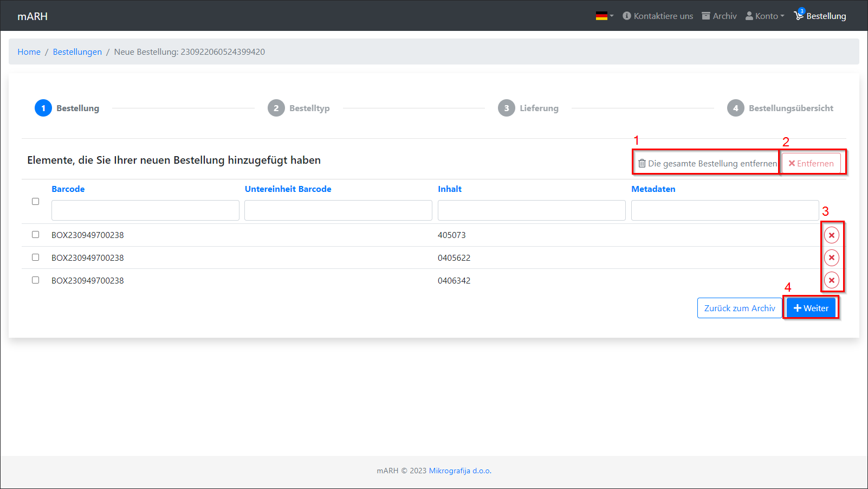Toggle the select-all checkbox in header
Screen dimensions: 868x489
tap(36, 202)
